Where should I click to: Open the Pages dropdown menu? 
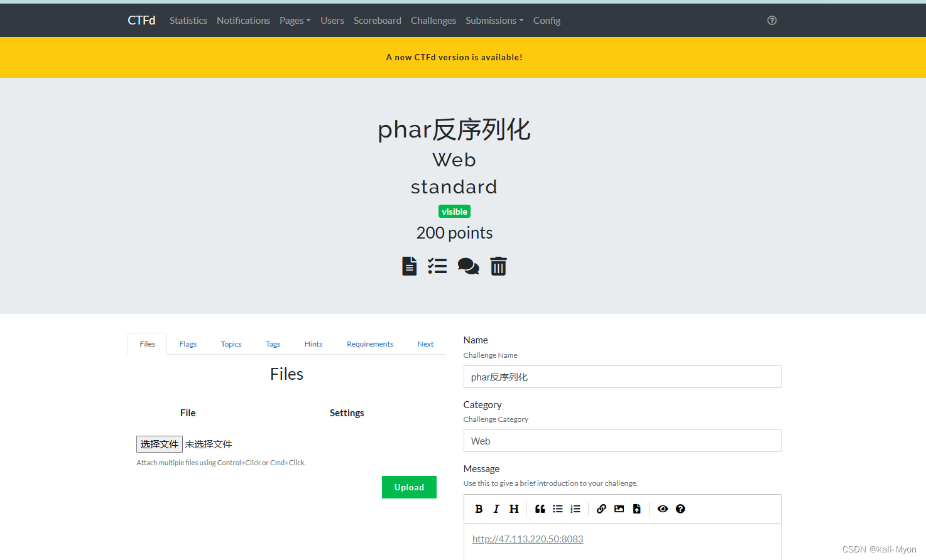click(x=295, y=20)
